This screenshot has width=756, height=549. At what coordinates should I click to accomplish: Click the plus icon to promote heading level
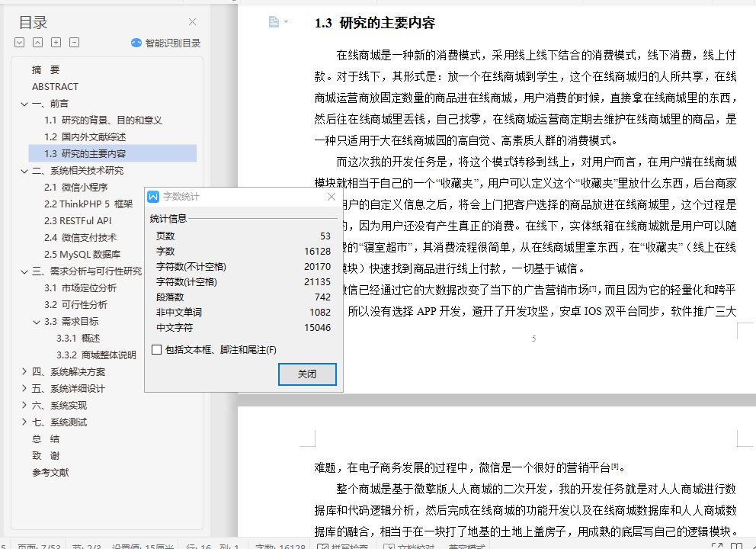56,43
